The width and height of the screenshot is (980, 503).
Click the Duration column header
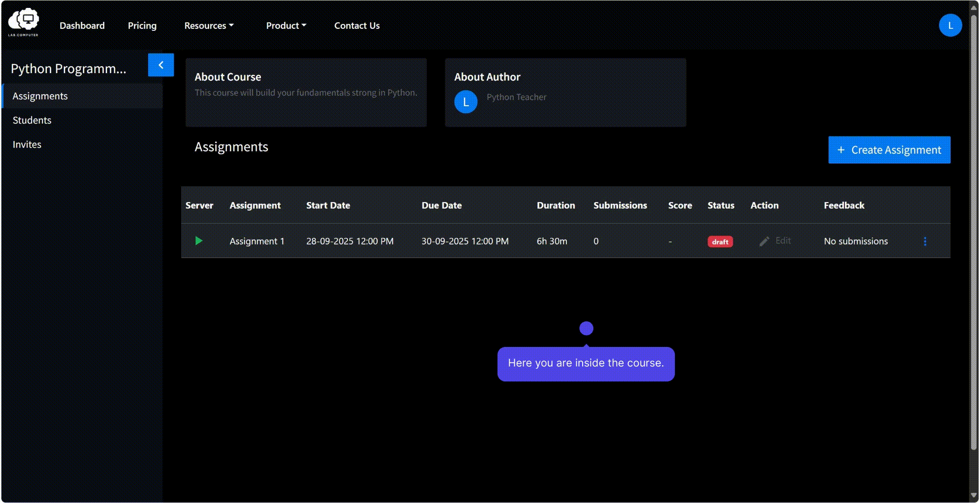556,205
